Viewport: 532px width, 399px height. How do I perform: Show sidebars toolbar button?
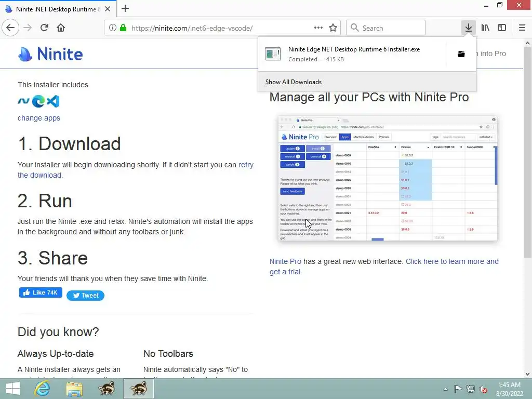click(x=502, y=28)
